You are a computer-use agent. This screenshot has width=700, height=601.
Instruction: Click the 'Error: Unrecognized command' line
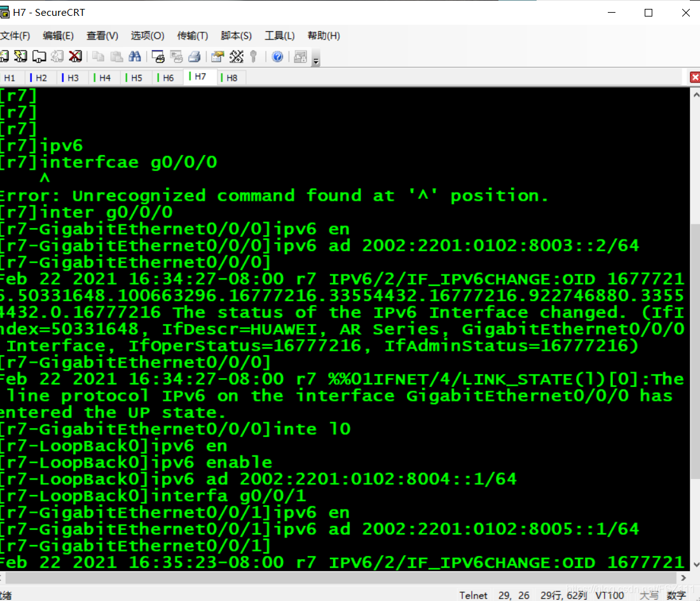[273, 196]
